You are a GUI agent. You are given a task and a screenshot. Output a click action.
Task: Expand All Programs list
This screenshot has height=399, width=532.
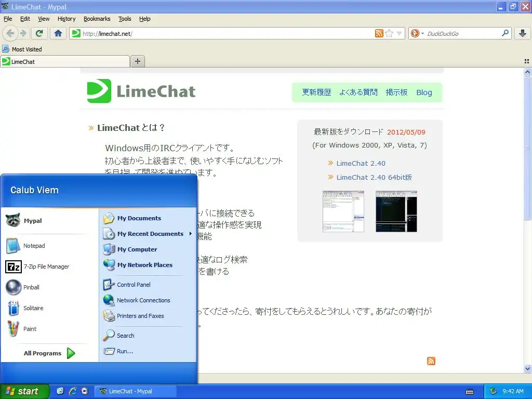49,353
